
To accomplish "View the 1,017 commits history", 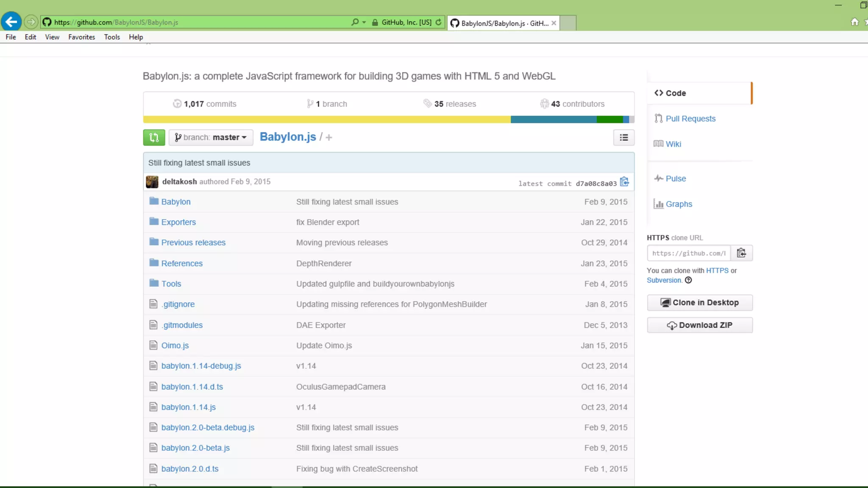I will 205,104.
